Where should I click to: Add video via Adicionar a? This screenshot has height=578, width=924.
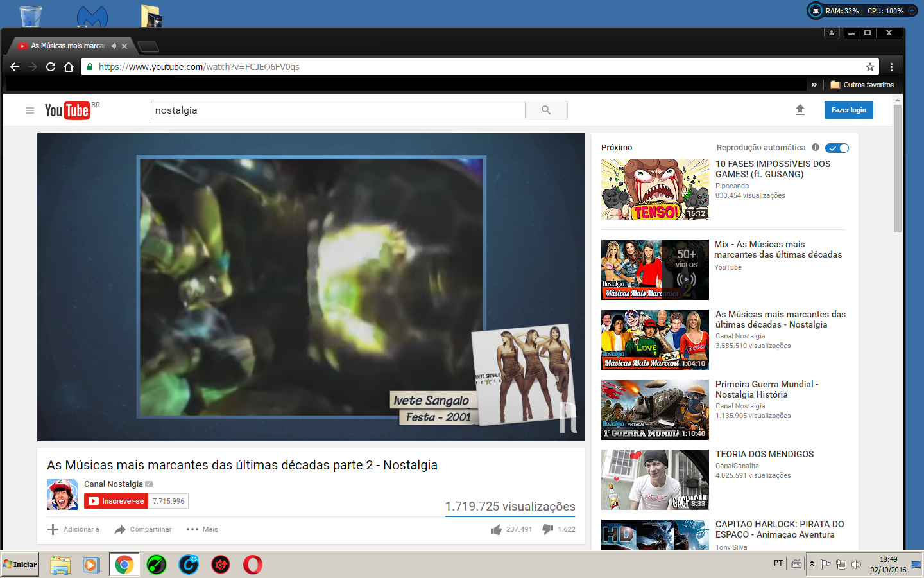pos(74,529)
